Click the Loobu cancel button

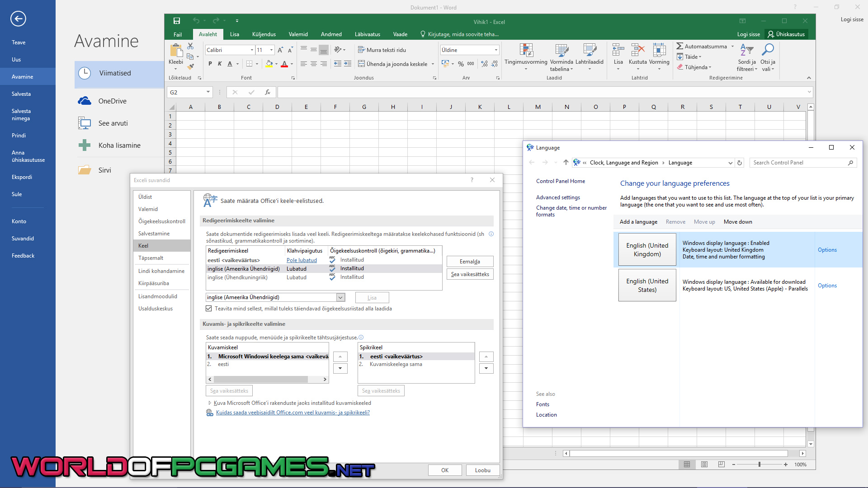[x=483, y=470]
